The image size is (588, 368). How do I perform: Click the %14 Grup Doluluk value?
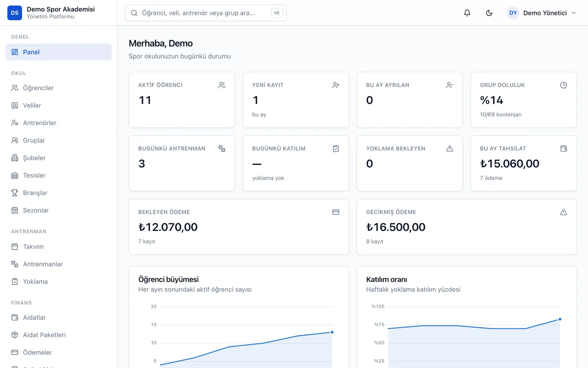pos(492,100)
